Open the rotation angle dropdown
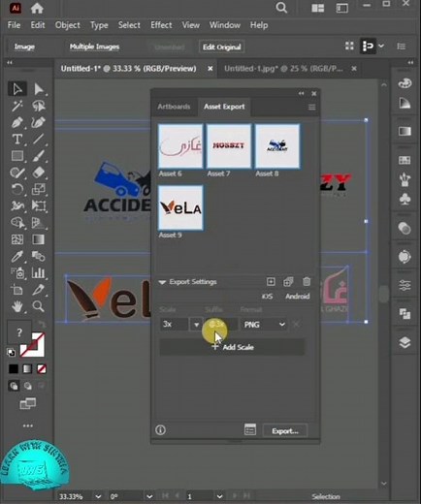 tap(149, 496)
